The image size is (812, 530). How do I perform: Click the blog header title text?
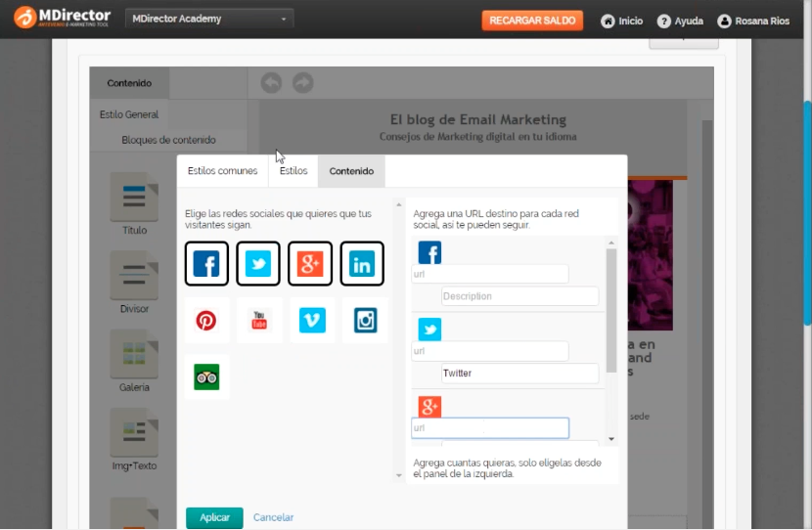point(478,119)
